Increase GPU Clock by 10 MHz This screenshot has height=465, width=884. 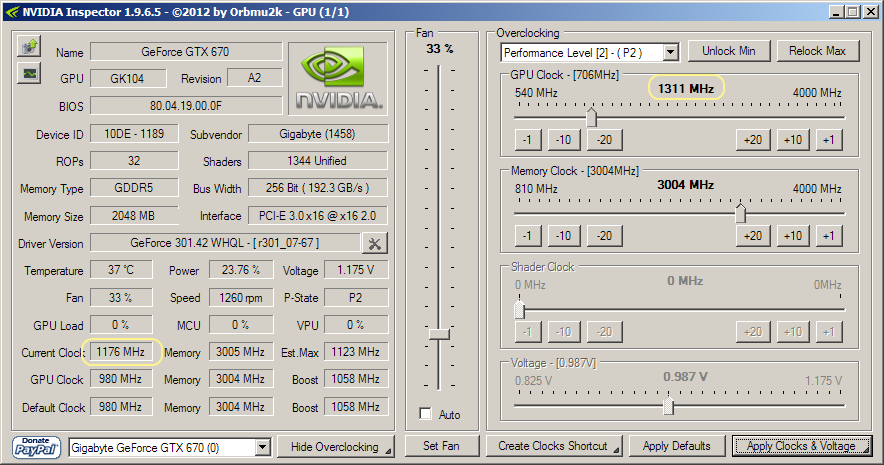[x=793, y=140]
